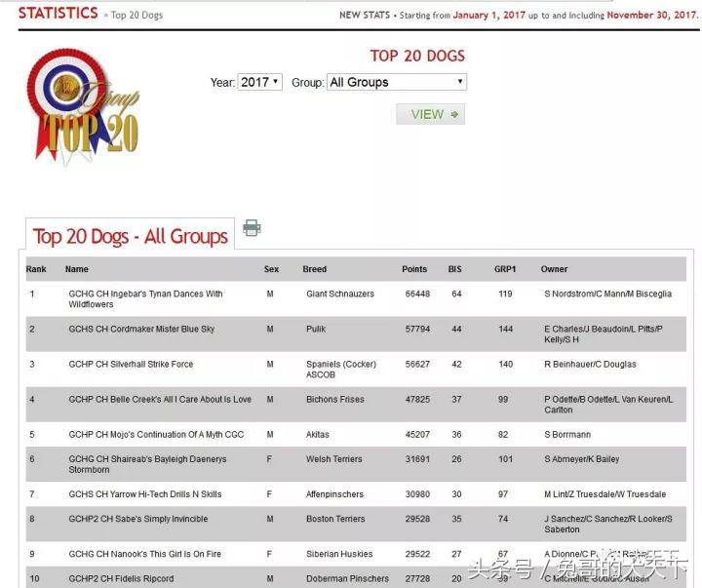Click the Bichons Frises breed cell
702x588 pixels.
335,399
